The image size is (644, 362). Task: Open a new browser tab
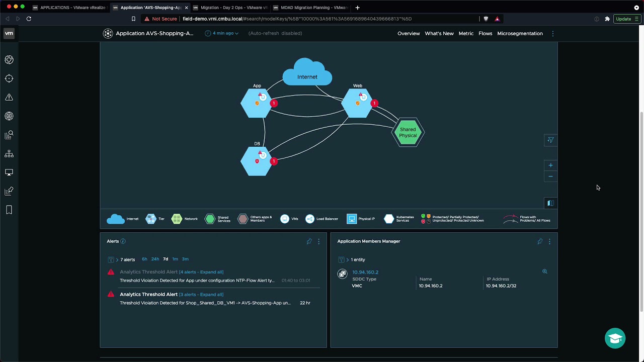point(357,8)
